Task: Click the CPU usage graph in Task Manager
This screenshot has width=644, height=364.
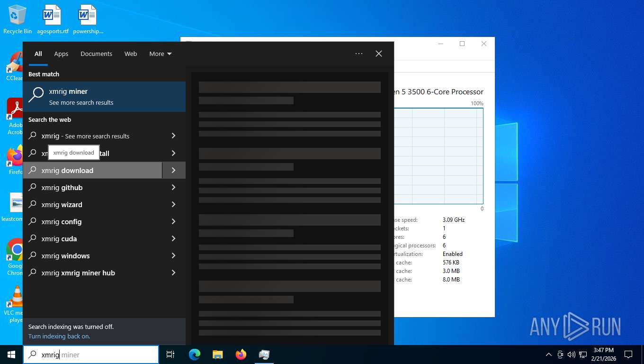Action: pos(438,156)
